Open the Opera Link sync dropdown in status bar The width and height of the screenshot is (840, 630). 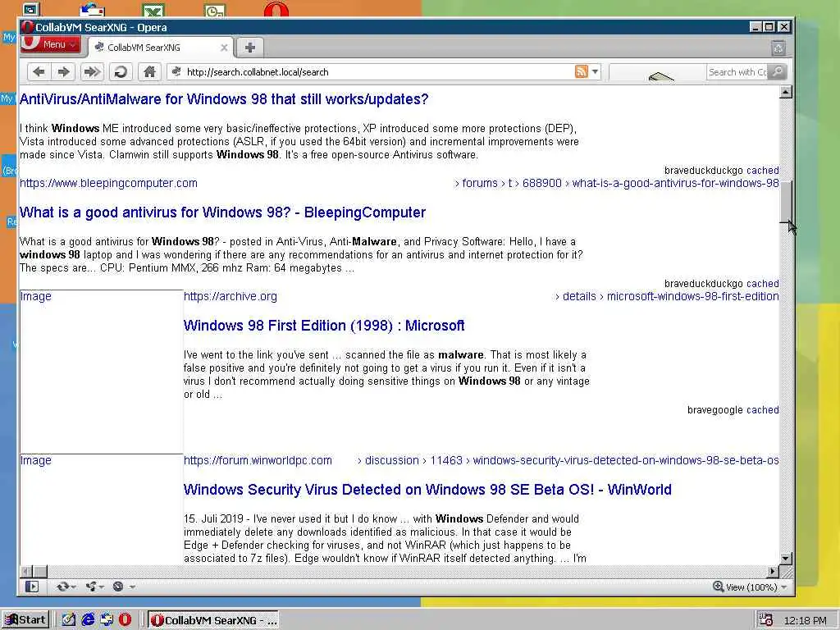pyautogui.click(x=66, y=587)
